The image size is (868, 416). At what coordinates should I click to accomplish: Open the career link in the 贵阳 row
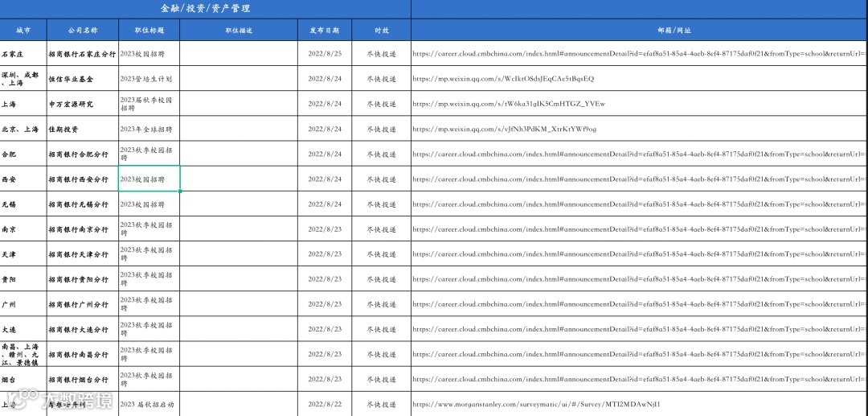coord(640,279)
